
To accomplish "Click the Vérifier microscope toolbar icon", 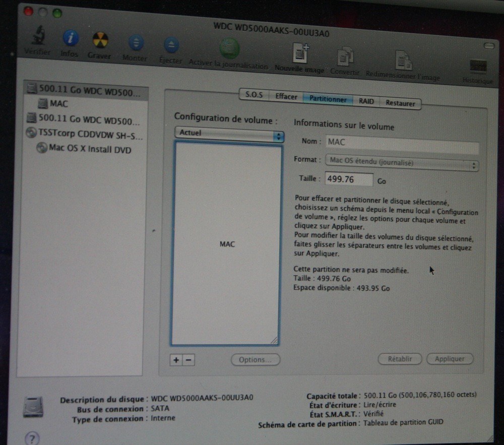I will (38, 35).
